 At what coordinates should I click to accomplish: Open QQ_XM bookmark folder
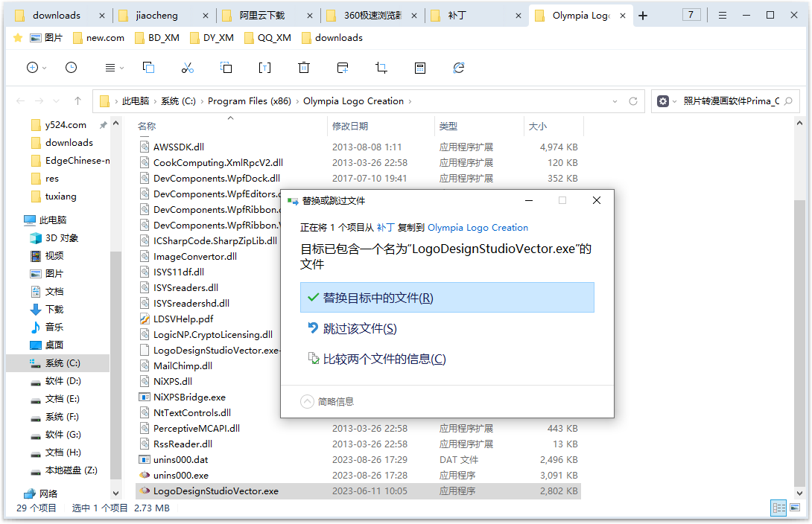pos(267,38)
